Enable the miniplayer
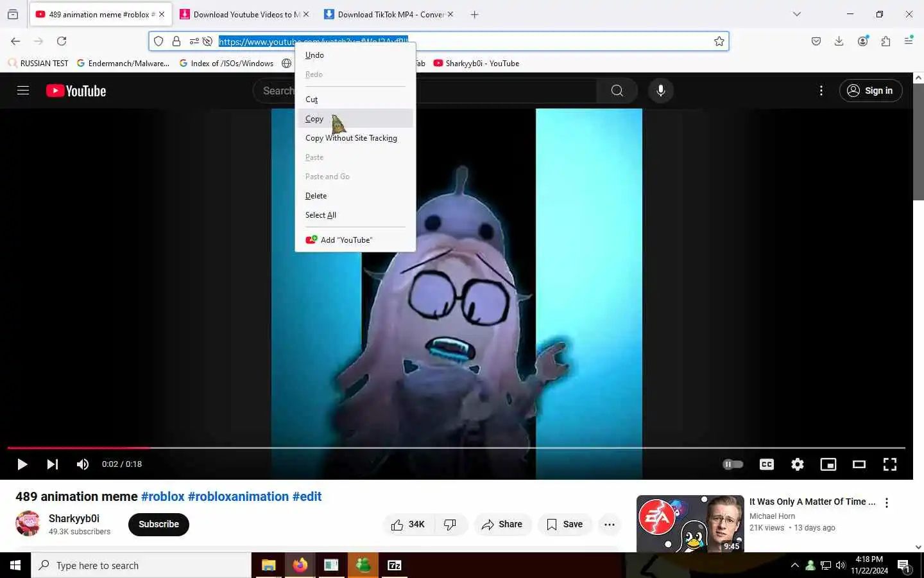This screenshot has width=924, height=578. coord(828,464)
